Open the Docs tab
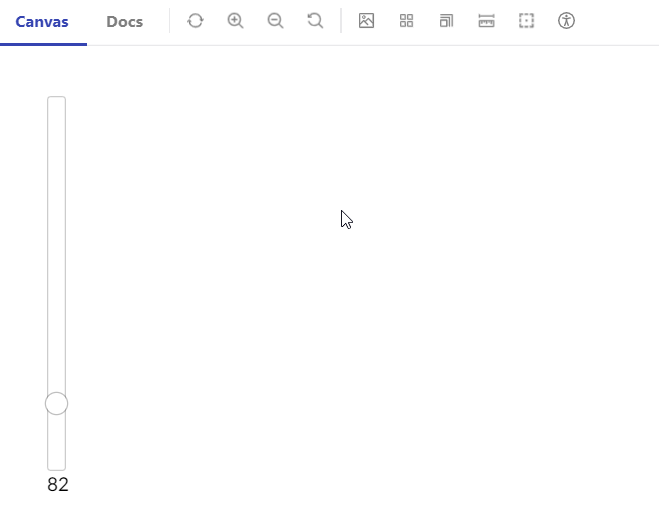Viewport: 659px width, 519px height. (124, 22)
